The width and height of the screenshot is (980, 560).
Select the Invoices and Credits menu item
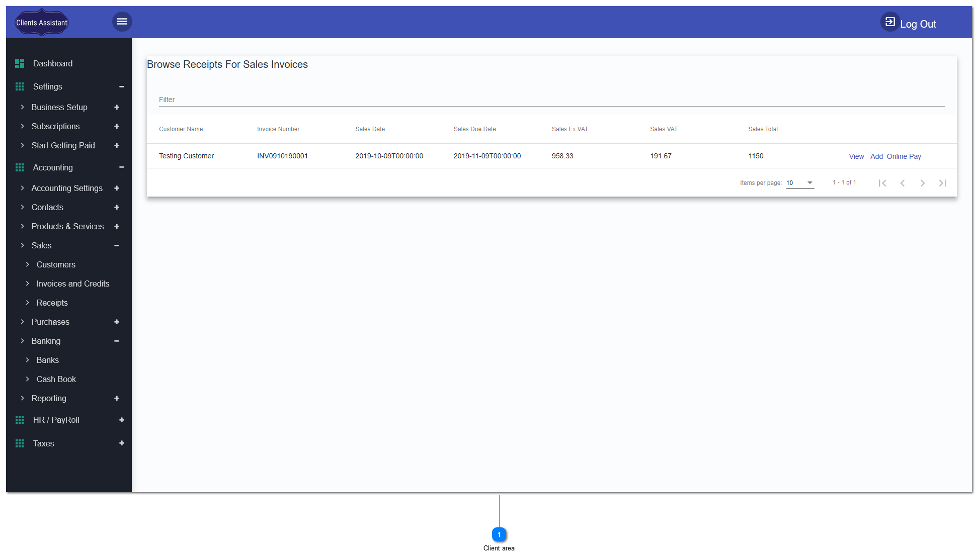(x=72, y=283)
